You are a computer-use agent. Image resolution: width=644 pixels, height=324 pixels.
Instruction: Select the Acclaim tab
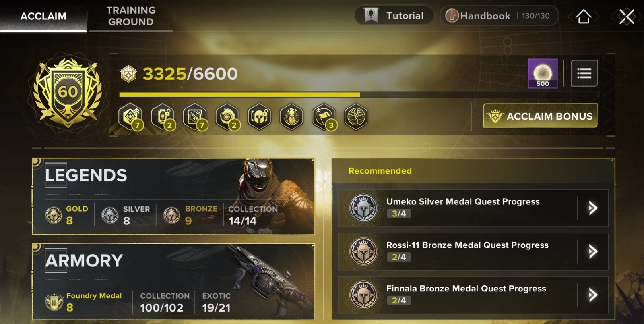coord(43,16)
